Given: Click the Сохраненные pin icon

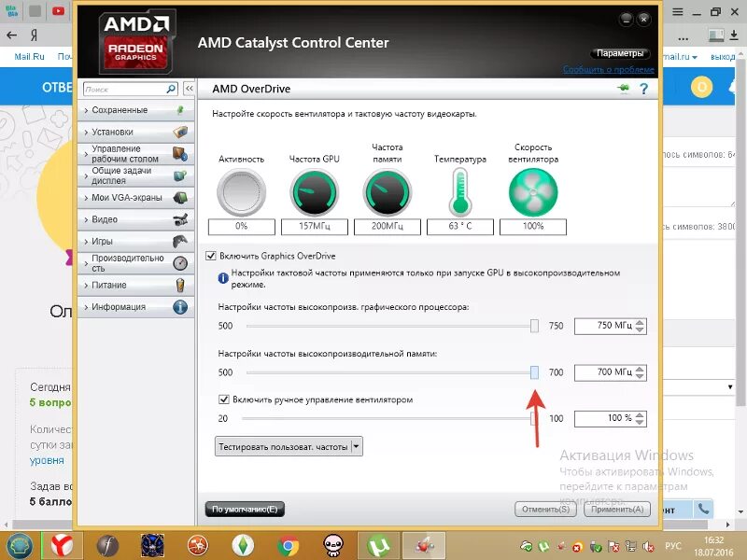Looking at the screenshot, I should point(180,110).
